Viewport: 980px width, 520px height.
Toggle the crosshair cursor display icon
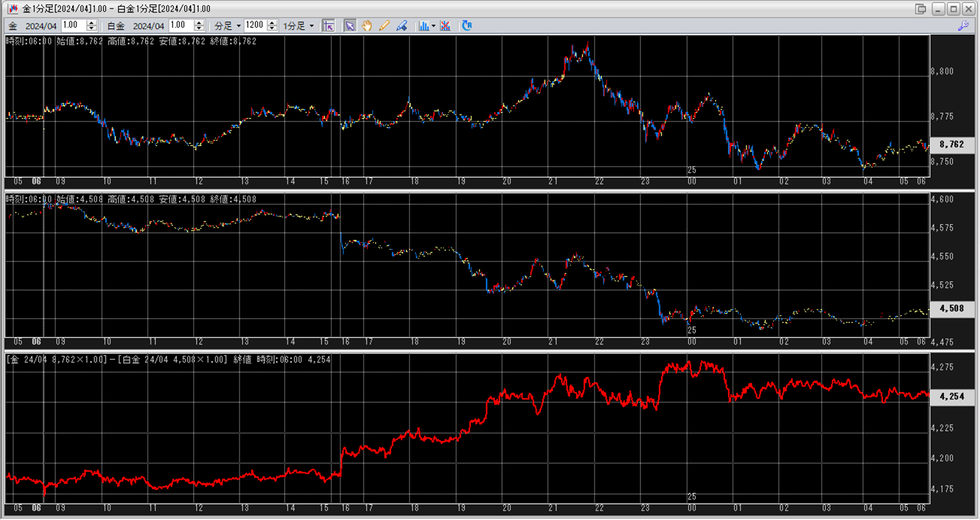click(329, 26)
